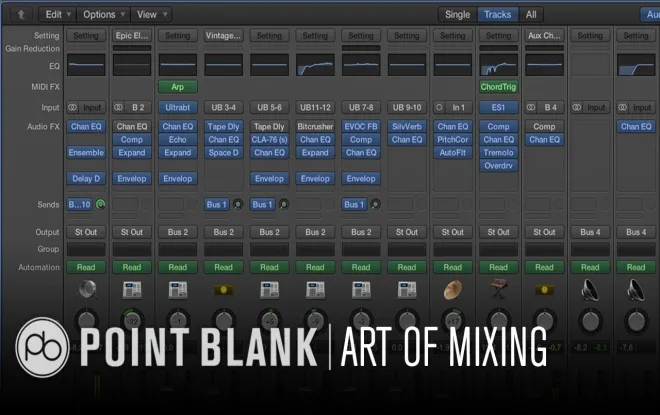Toggle the stereo format button beside B 2 input

click(x=118, y=107)
